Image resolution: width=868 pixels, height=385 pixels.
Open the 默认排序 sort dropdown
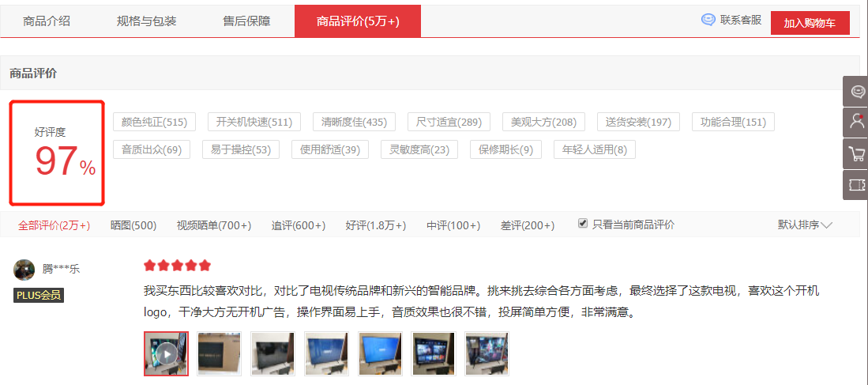(x=805, y=225)
